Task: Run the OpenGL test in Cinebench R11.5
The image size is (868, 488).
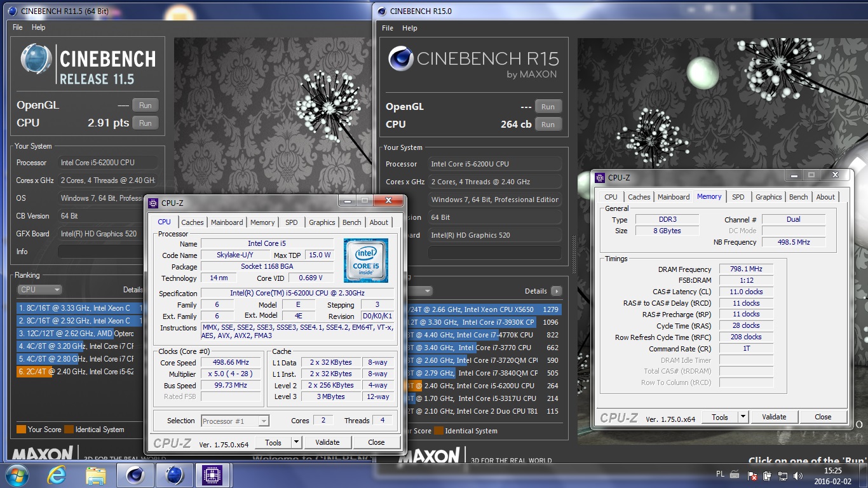Action: pyautogui.click(x=146, y=105)
